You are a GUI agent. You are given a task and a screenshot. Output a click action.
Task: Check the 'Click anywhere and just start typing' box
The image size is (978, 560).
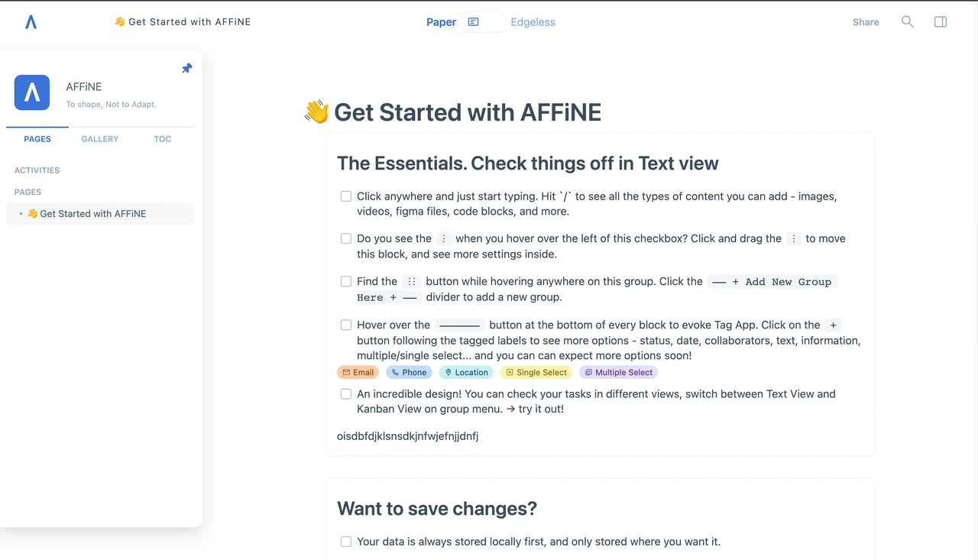point(346,196)
